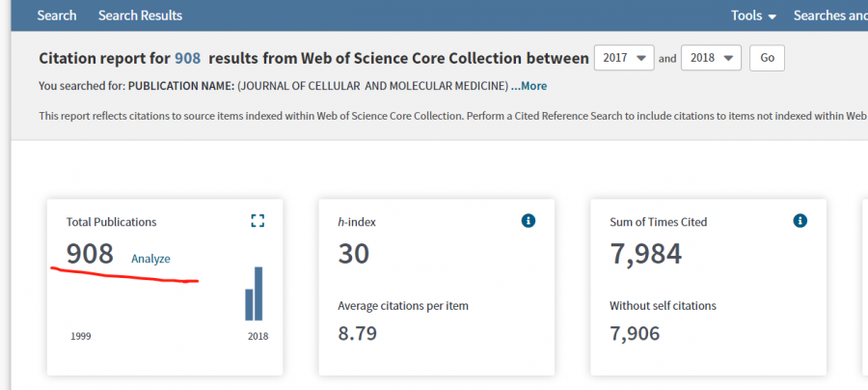Click the Sum of Times Cited value 7,984
This screenshot has width=868, height=390.
point(645,254)
